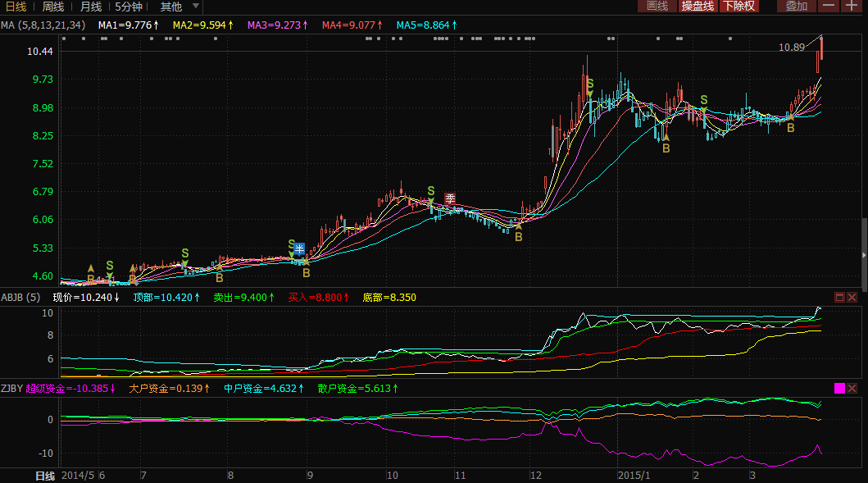Image resolution: width=868 pixels, height=483 pixels.
Task: Close the ABJB indicator panel
Action: point(853,297)
